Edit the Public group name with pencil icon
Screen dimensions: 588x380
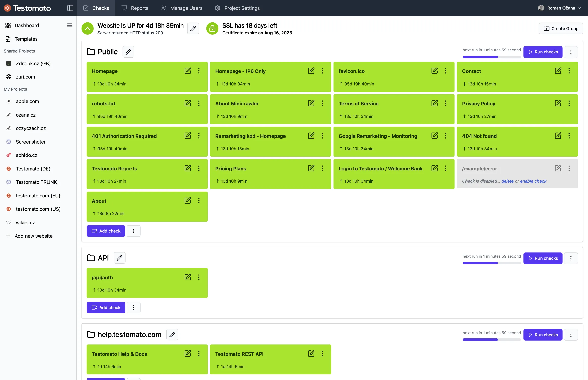[x=128, y=51]
